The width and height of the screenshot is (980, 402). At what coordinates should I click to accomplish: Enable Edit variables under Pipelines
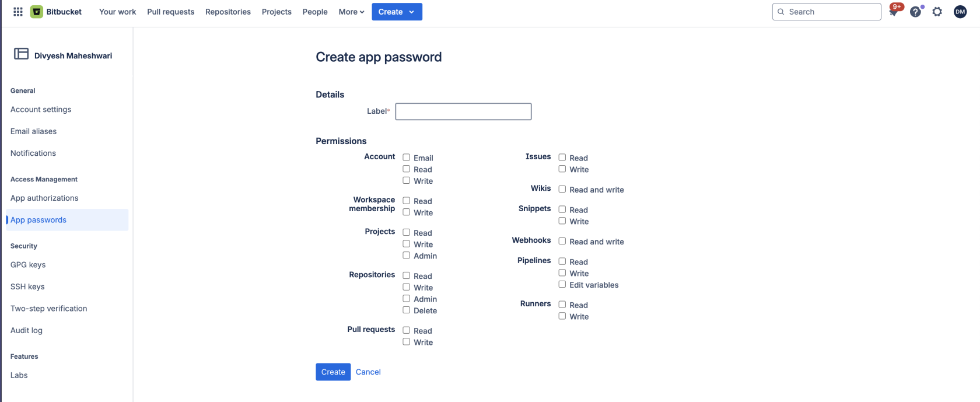(562, 284)
